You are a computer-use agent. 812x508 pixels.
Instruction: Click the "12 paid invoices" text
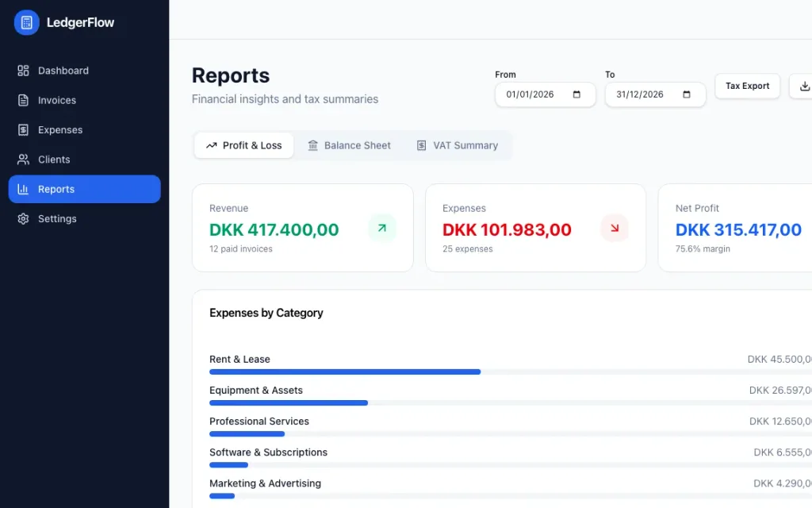[x=241, y=248]
